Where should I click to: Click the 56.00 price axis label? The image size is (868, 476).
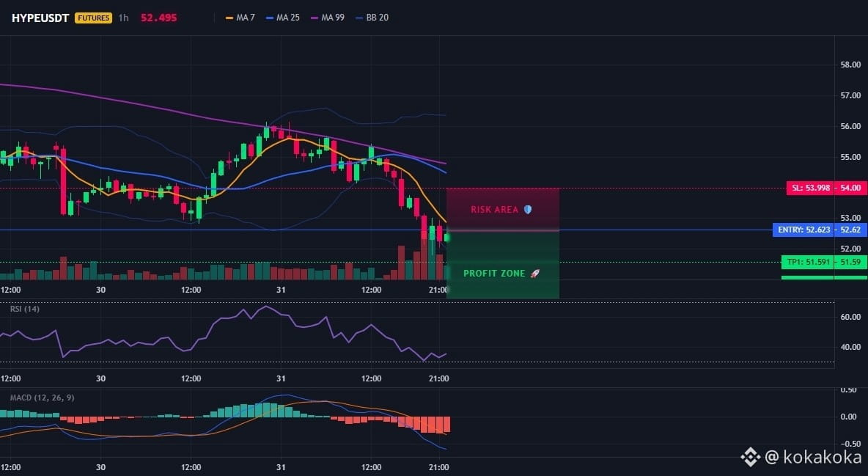point(850,126)
